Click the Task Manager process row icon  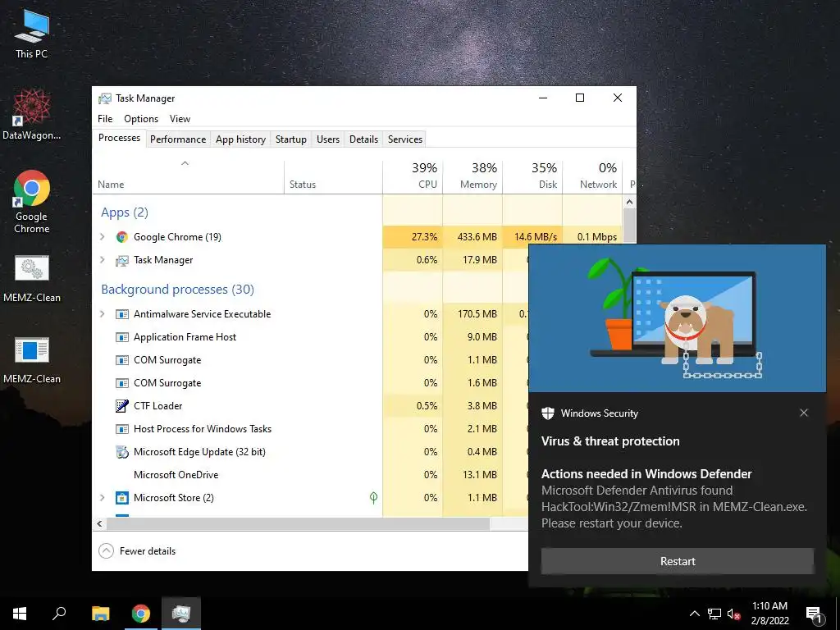[x=122, y=260]
